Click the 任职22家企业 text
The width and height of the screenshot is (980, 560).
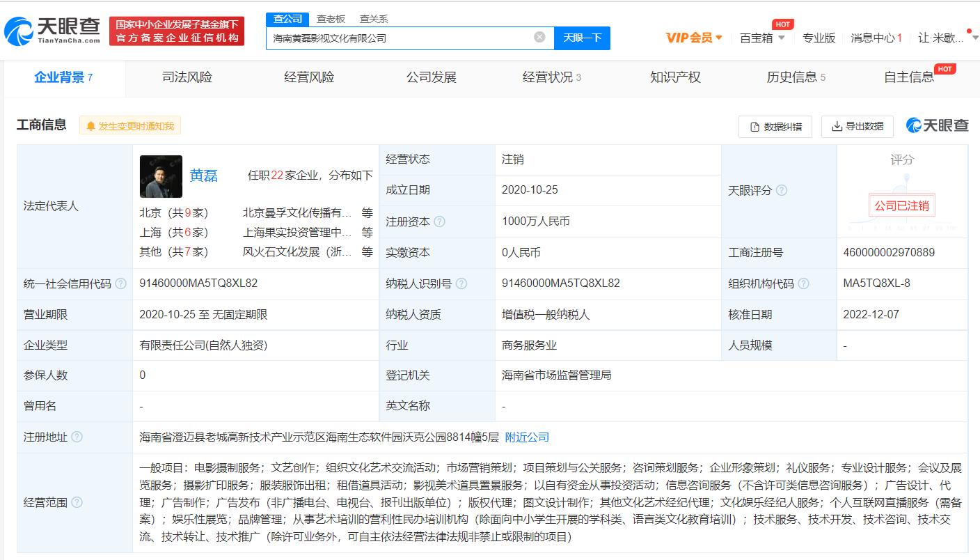coord(282,176)
